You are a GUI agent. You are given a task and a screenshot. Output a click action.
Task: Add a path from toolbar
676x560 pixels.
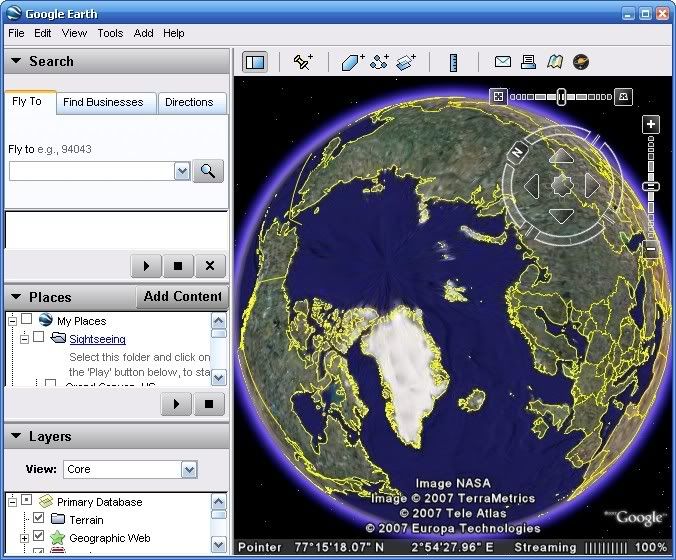pyautogui.click(x=379, y=62)
